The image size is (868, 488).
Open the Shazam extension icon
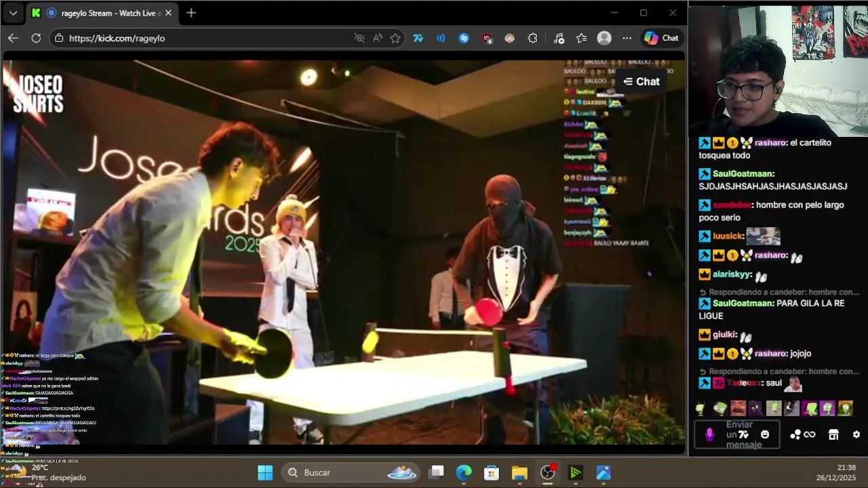(x=464, y=38)
